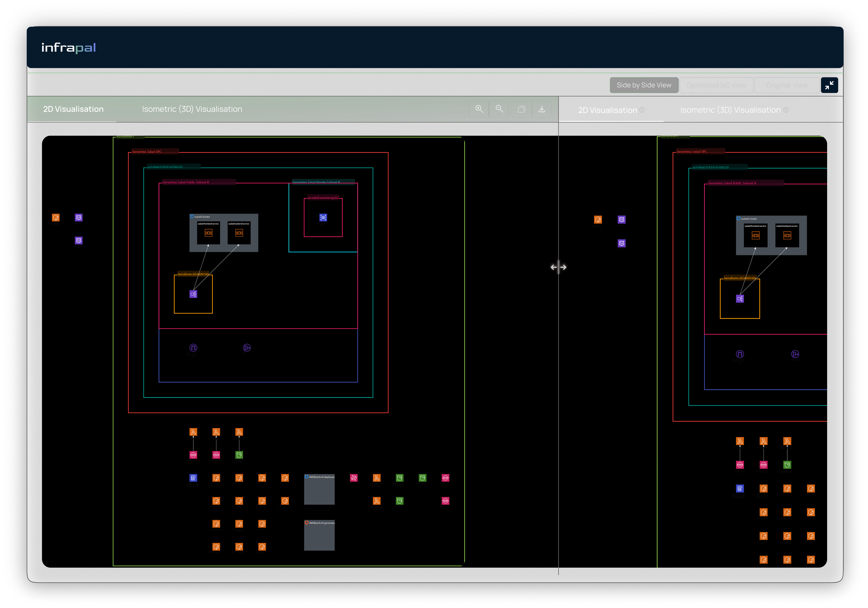The image size is (868, 608).
Task: Select the left pane 2D Visualisation tab
Action: click(73, 109)
